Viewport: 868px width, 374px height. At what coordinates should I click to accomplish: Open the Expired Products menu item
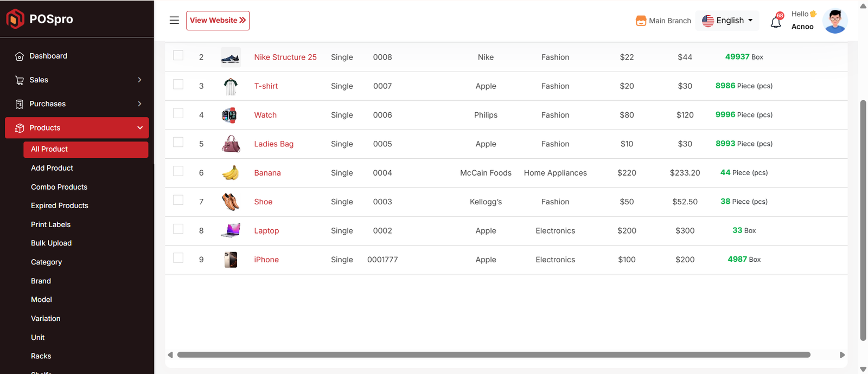(60, 205)
